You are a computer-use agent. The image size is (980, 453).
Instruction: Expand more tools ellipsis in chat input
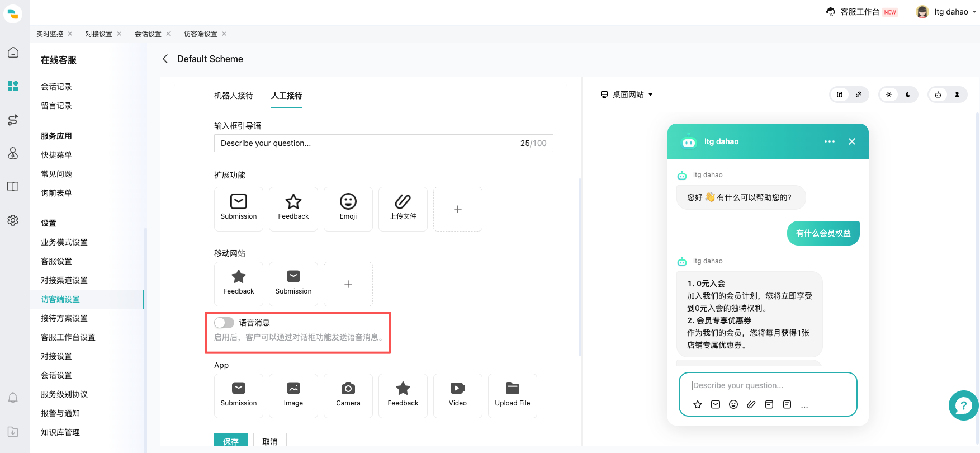coord(804,405)
